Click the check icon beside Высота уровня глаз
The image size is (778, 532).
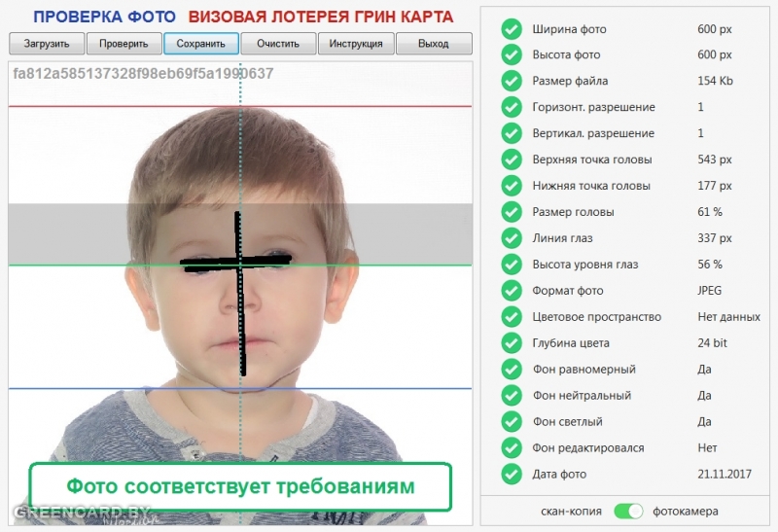(x=512, y=265)
